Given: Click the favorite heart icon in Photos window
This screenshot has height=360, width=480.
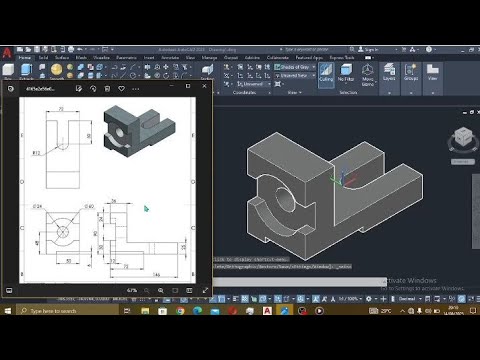Looking at the screenshot, I should click(121, 89).
